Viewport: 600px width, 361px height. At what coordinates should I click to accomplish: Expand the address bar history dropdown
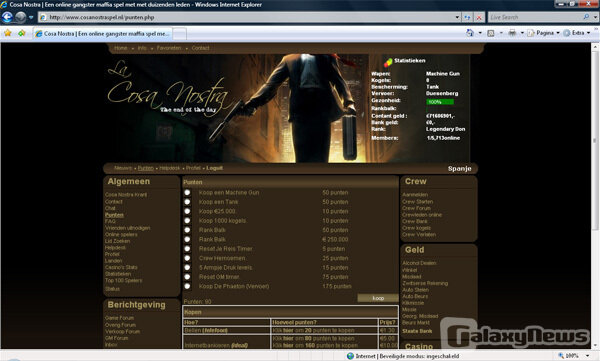(457, 17)
